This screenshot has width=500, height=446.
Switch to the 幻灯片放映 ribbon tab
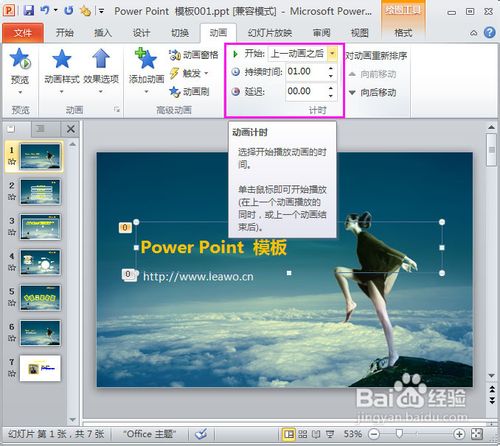[270, 33]
